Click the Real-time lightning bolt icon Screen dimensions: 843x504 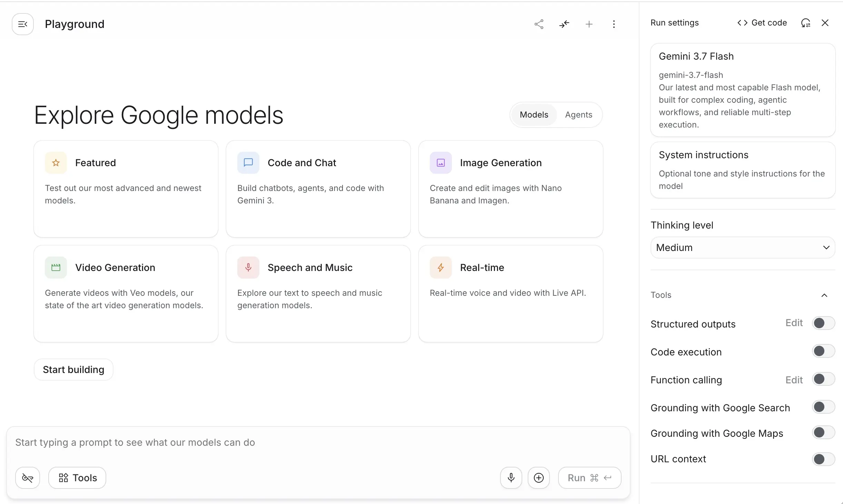441,268
